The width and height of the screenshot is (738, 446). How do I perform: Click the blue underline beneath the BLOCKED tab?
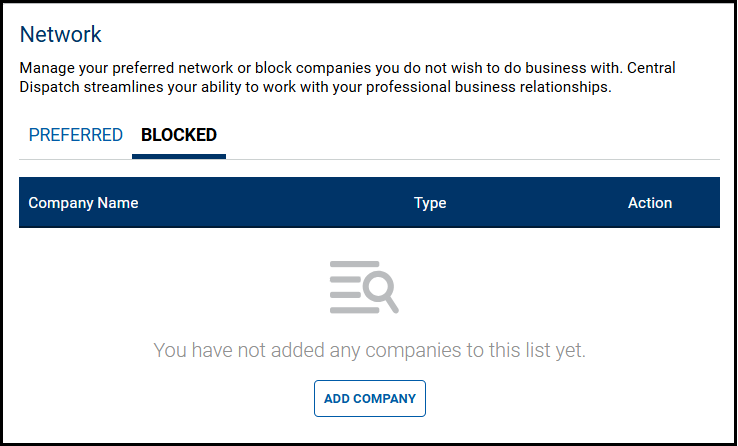click(x=179, y=157)
